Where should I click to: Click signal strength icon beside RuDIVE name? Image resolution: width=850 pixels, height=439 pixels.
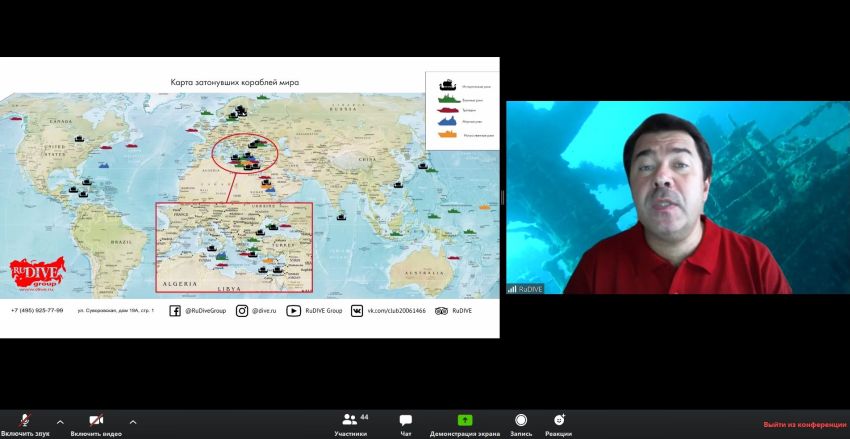pos(512,289)
